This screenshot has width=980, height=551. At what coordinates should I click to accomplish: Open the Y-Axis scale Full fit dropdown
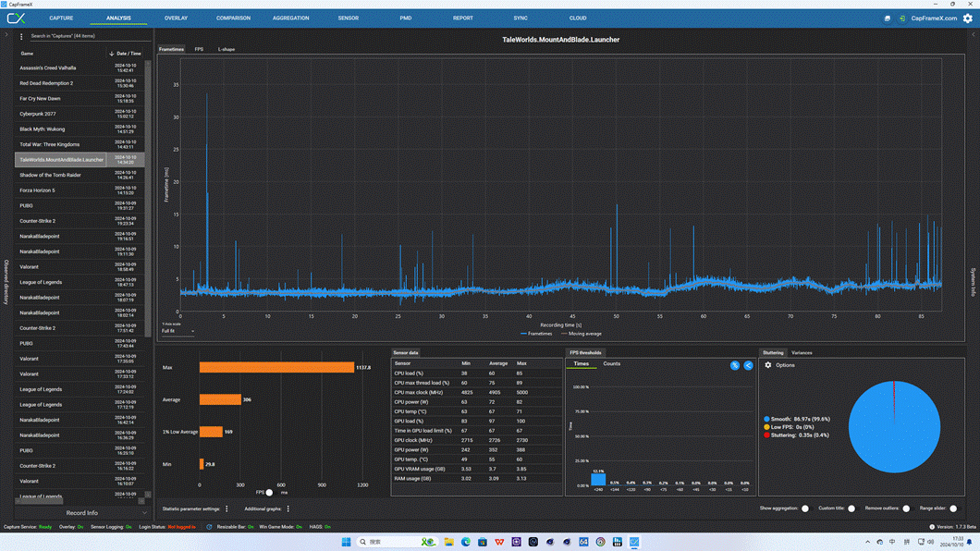pyautogui.click(x=178, y=331)
